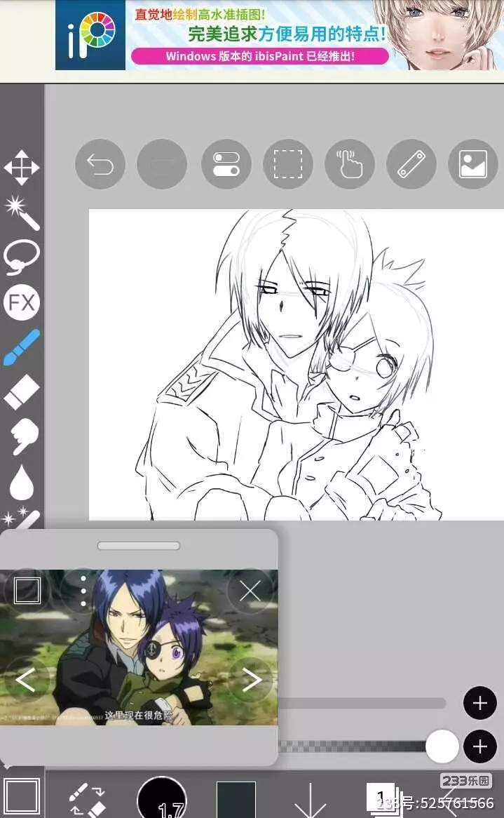Open the ruler tool button
Viewport: 504px width, 818px height.
tap(411, 164)
